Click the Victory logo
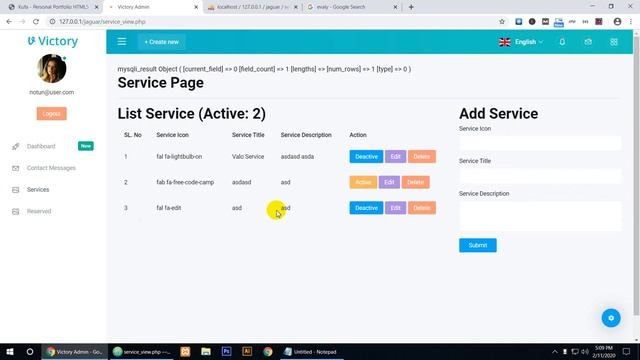The image size is (640, 360). coord(53,41)
